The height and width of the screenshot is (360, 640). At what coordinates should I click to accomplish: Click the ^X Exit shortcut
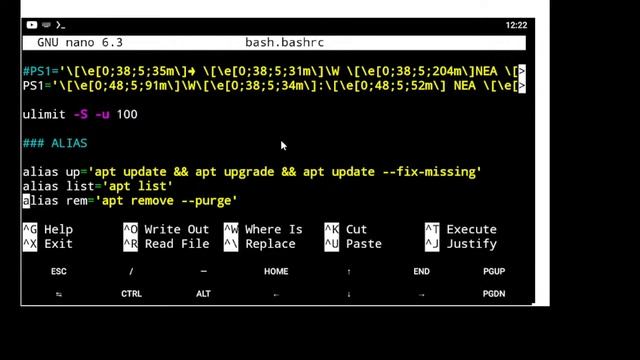tap(47, 244)
